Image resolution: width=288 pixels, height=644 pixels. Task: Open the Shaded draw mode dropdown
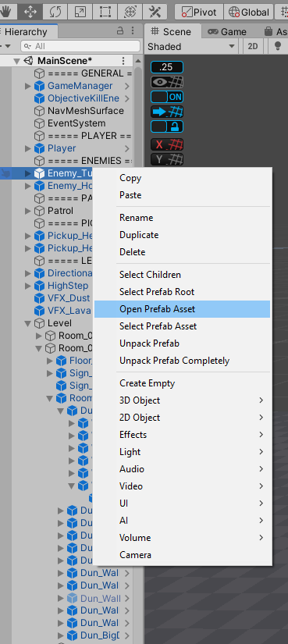point(191,46)
